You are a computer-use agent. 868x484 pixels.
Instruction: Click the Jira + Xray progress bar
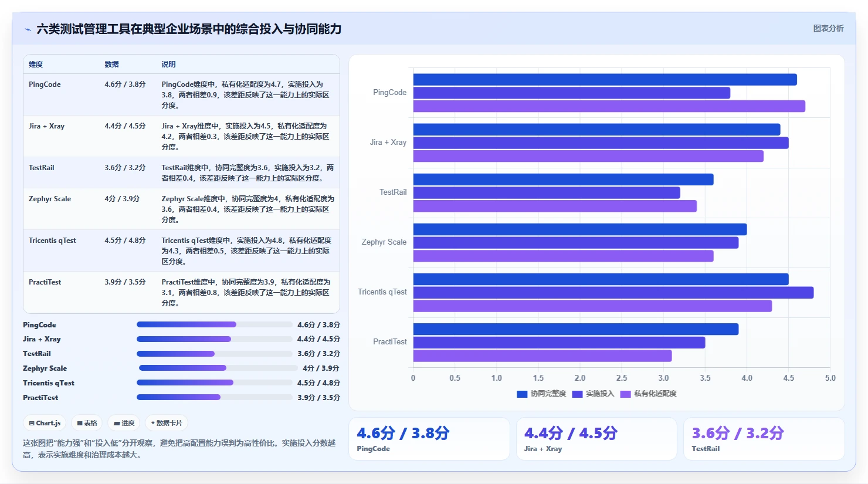point(214,339)
